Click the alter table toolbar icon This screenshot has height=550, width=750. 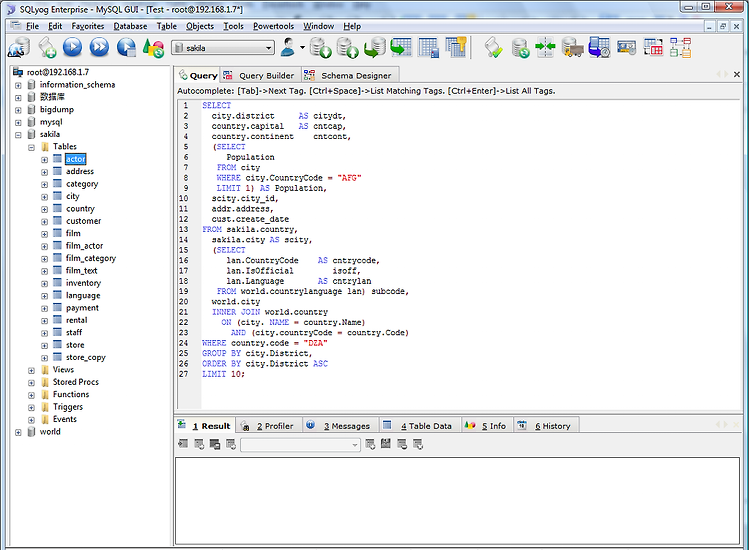point(429,48)
